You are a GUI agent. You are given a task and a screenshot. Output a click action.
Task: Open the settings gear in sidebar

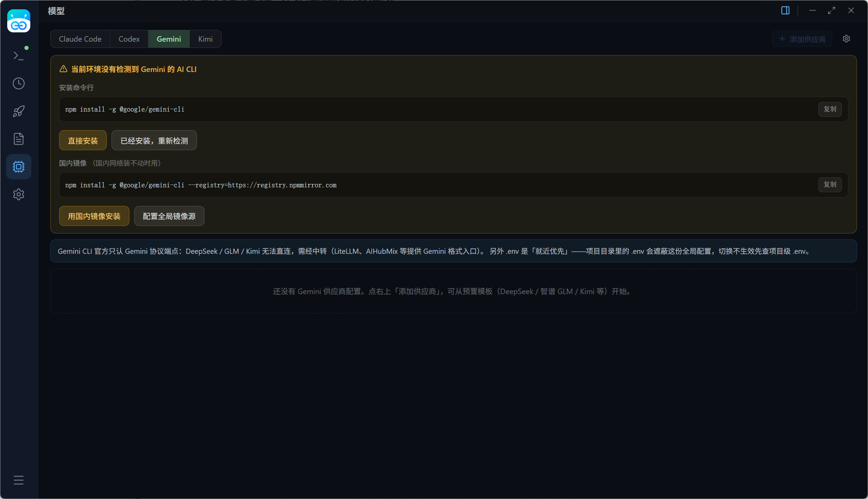pyautogui.click(x=19, y=194)
